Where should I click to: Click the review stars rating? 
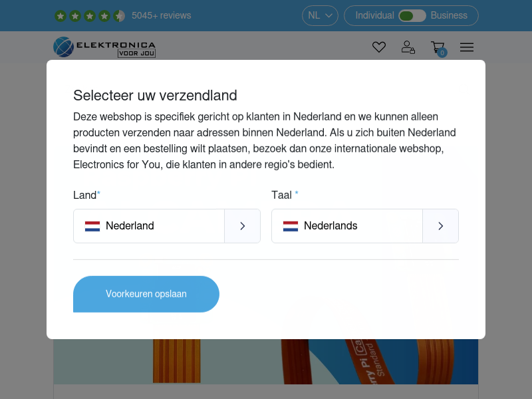(90, 15)
